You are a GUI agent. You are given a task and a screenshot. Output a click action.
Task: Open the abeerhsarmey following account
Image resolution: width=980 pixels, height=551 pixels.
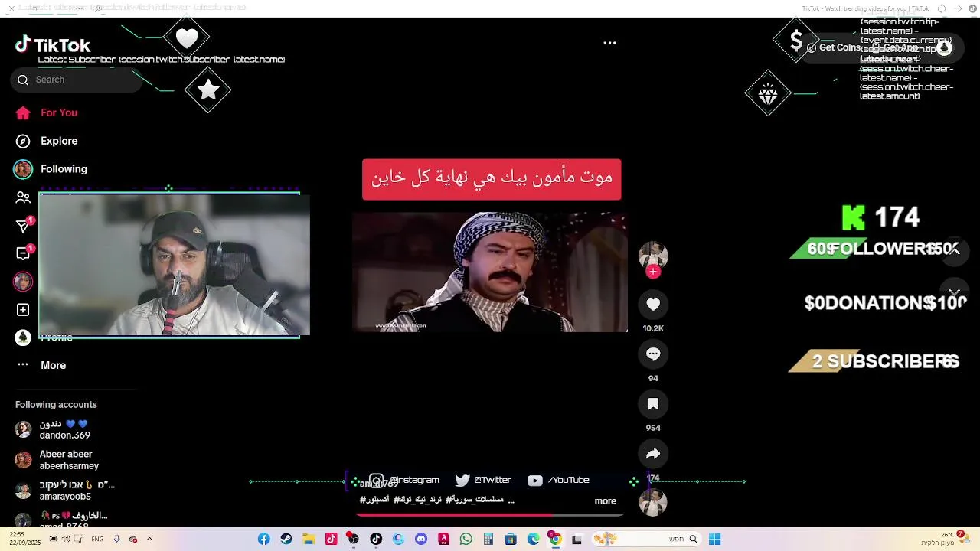coord(58,460)
